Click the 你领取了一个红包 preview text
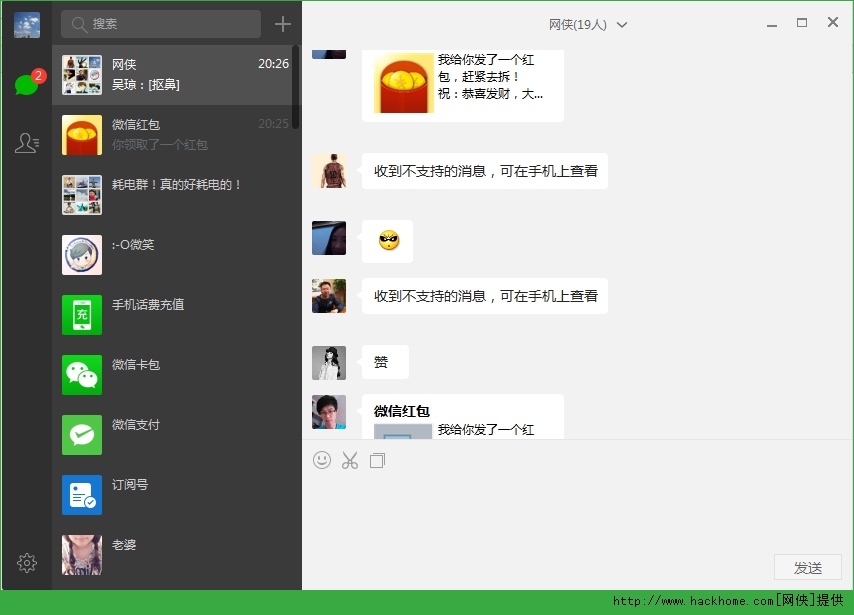 click(x=160, y=144)
